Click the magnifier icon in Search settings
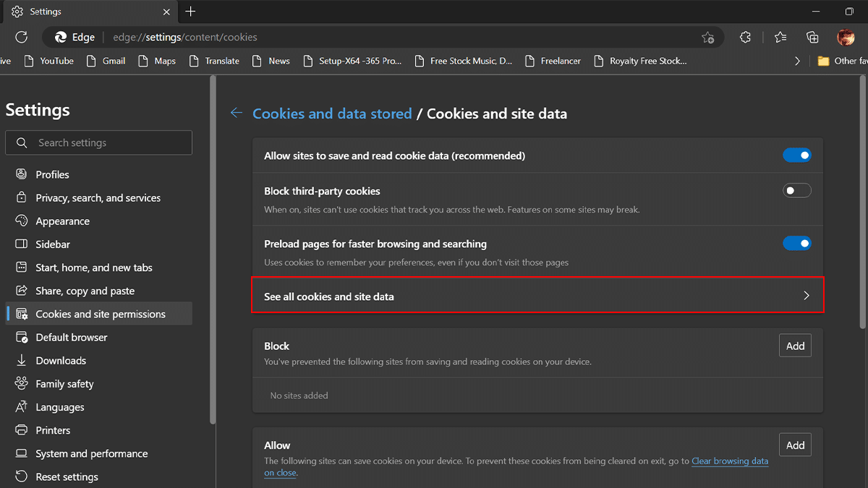This screenshot has width=868, height=488. (x=22, y=142)
